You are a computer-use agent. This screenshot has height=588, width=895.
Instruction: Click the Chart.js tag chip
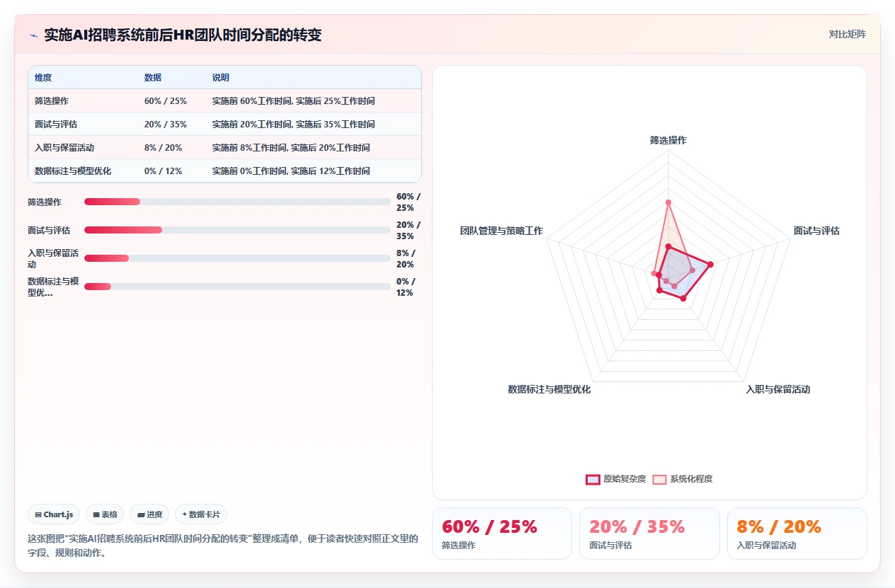point(54,514)
